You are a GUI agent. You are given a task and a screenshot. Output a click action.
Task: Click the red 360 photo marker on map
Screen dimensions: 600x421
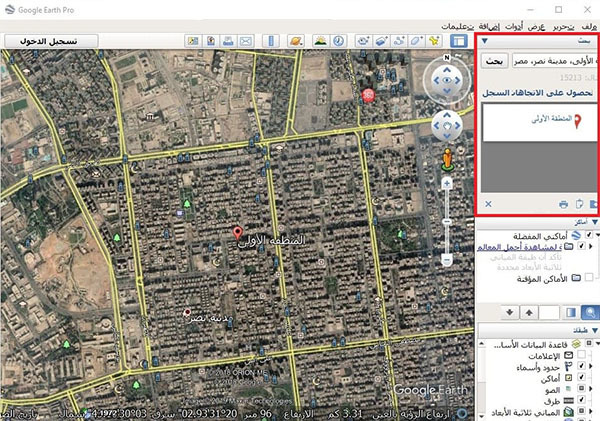pyautogui.click(x=368, y=95)
